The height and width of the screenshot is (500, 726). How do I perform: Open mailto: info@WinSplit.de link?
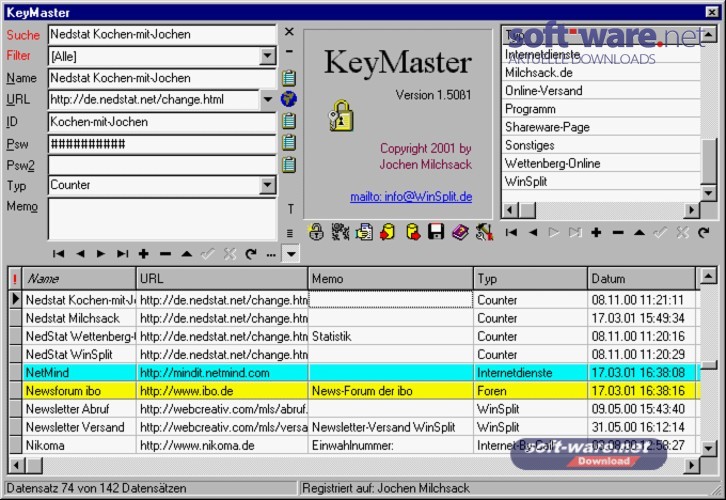[x=411, y=197]
